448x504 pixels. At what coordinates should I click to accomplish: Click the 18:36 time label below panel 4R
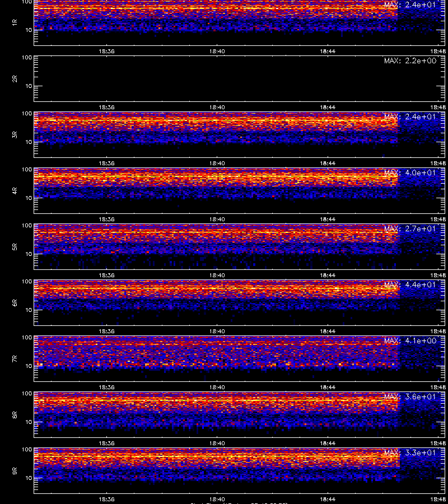(x=106, y=219)
